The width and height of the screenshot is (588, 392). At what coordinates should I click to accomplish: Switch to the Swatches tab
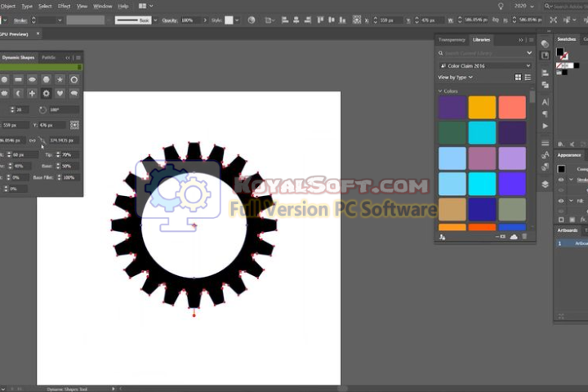pyautogui.click(x=566, y=39)
